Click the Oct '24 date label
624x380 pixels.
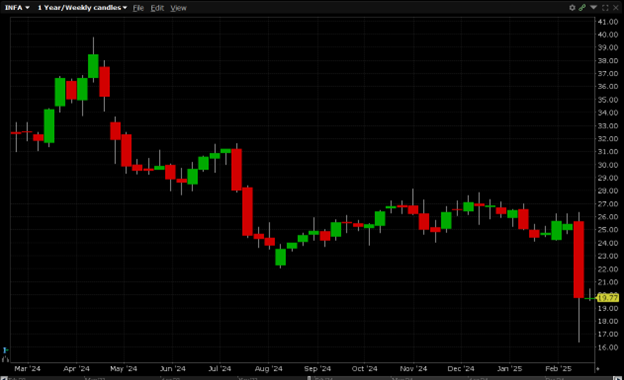coord(365,368)
